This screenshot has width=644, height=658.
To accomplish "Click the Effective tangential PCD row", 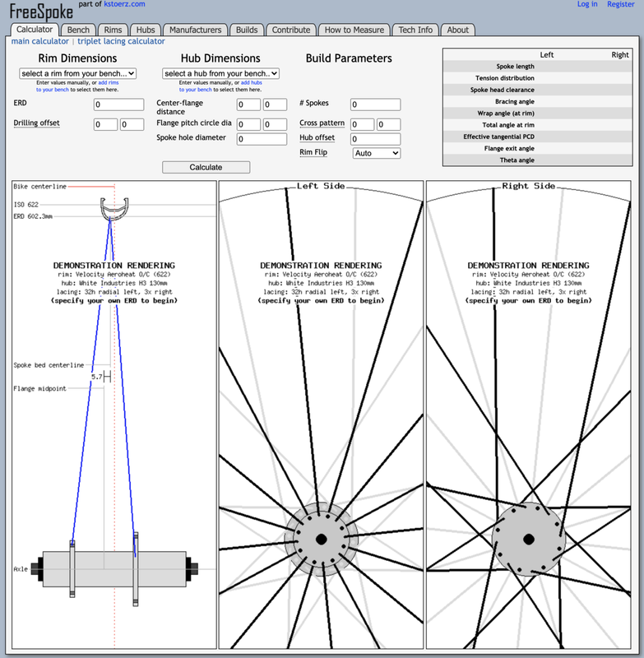I will (537, 137).
